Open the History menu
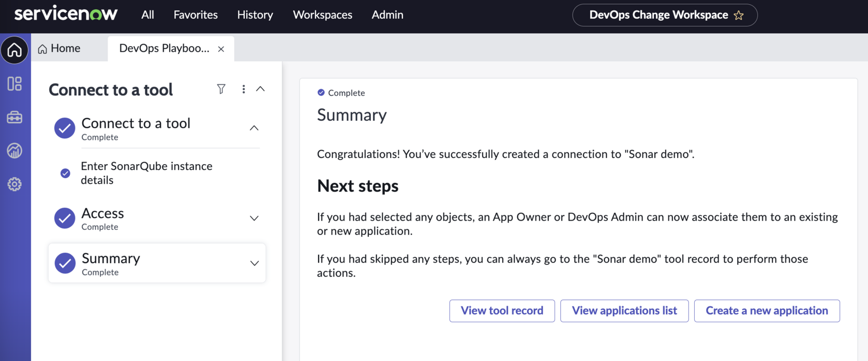 (x=255, y=15)
